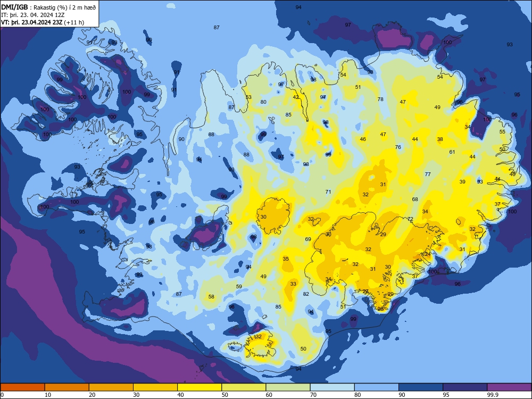The image size is (532, 399).
Task: Click the 70–80 light blue legend swatch
Action: click(x=332, y=387)
